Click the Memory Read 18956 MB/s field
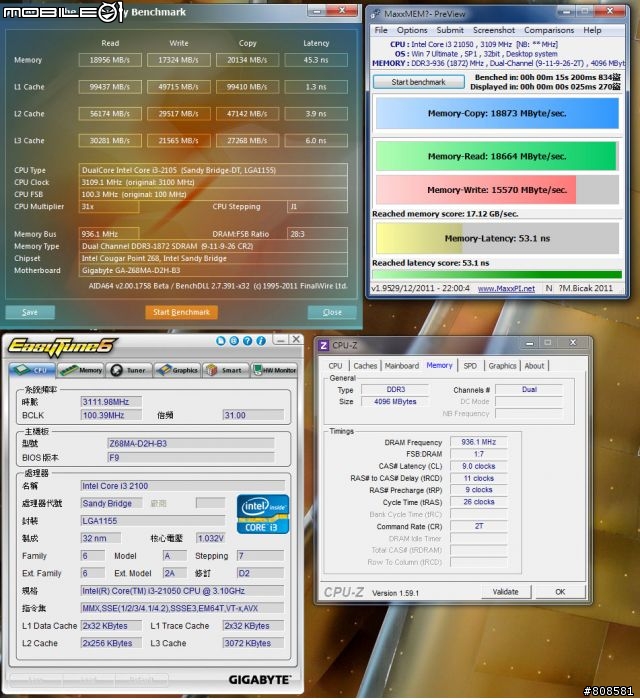 pyautogui.click(x=110, y=60)
